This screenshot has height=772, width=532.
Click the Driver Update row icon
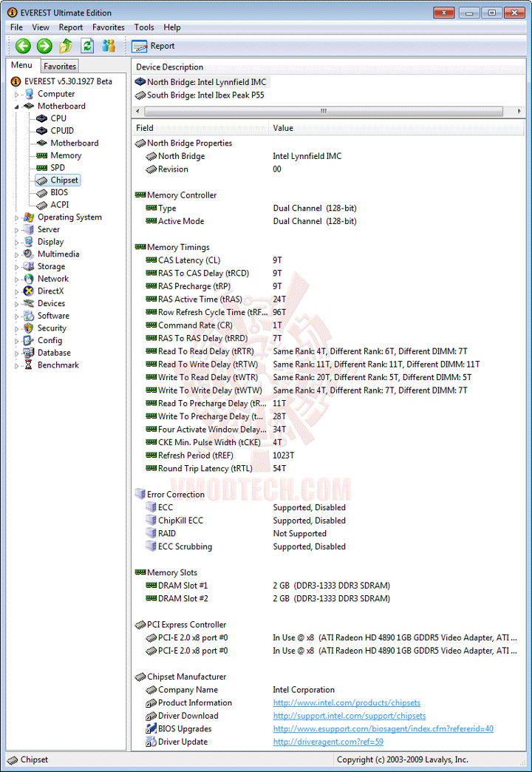[x=151, y=742]
